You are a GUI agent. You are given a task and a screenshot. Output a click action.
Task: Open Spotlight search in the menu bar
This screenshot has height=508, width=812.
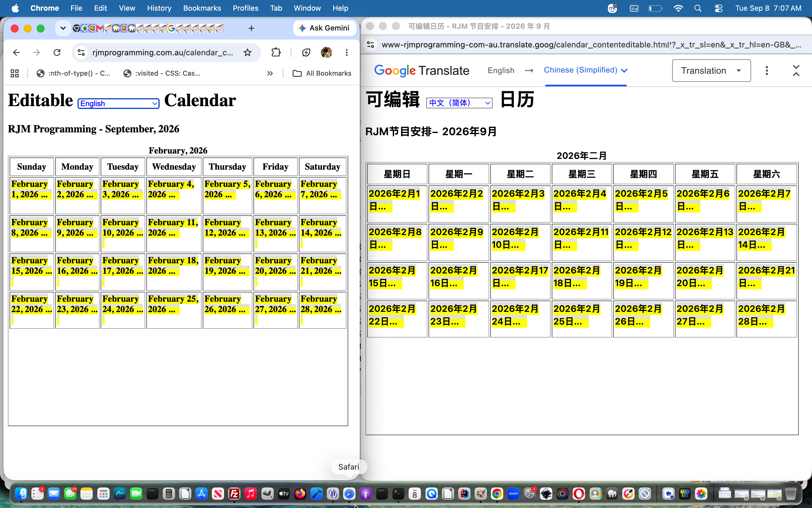point(698,8)
